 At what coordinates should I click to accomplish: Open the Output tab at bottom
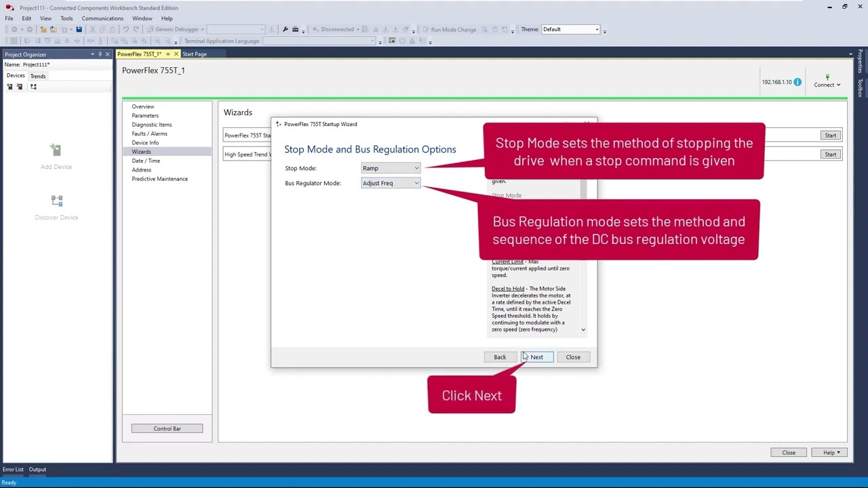pos(37,469)
